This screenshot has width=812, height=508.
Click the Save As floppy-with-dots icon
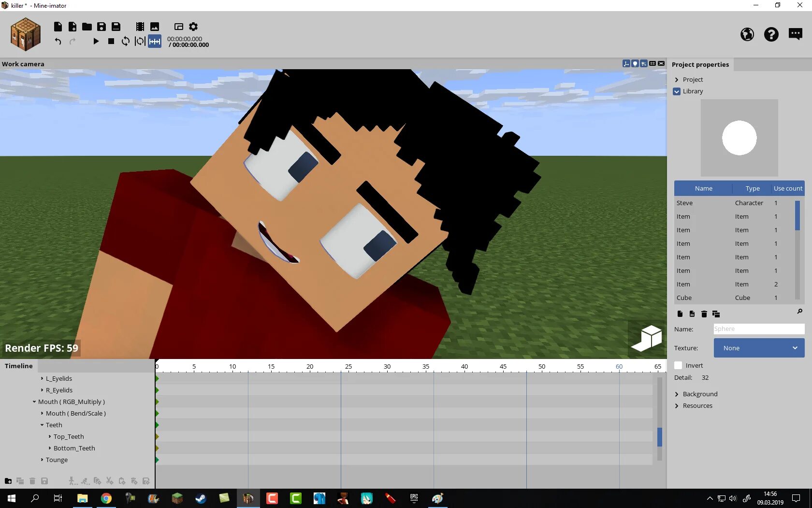tap(116, 27)
